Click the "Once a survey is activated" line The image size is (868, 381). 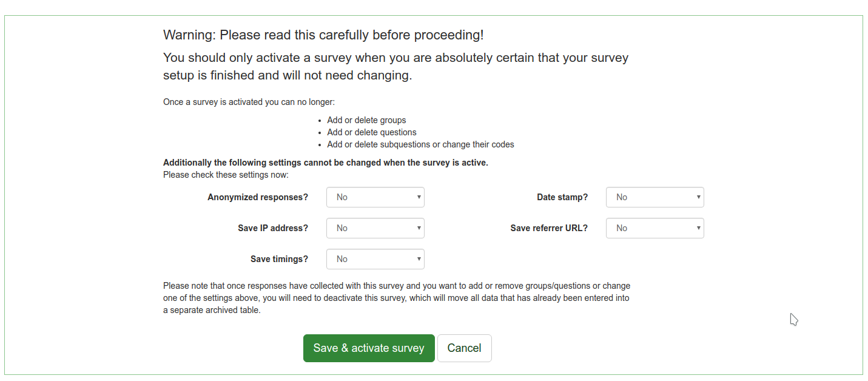[x=249, y=102]
